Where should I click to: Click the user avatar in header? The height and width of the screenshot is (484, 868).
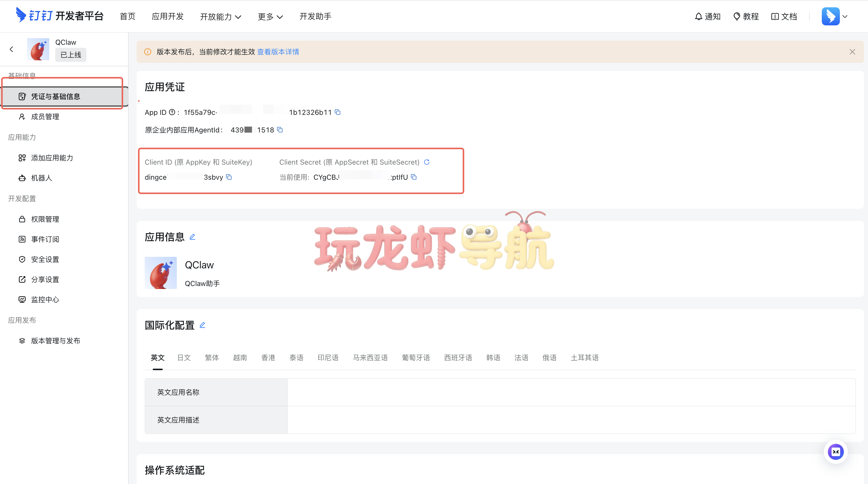(831, 16)
